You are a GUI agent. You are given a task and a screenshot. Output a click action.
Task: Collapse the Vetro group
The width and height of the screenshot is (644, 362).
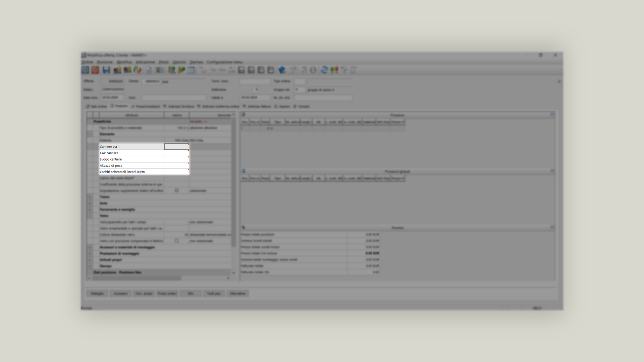[90, 216]
